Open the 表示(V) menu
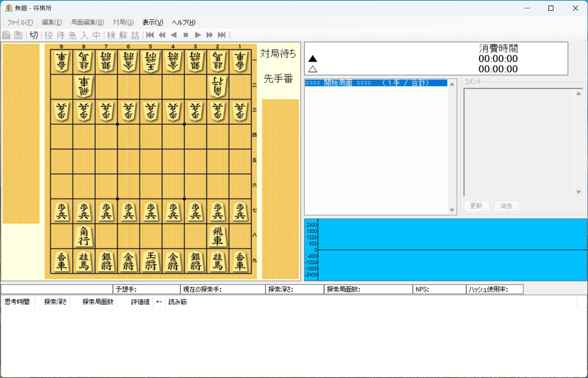 [152, 22]
